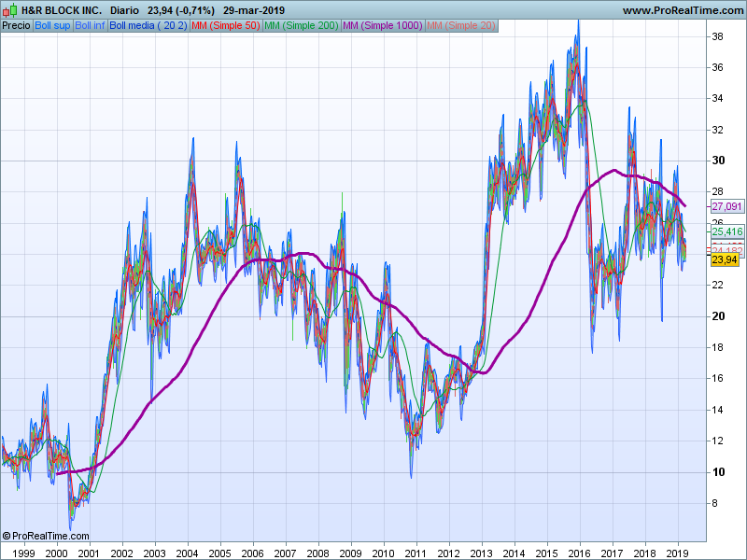Click the 2009 year label on the time axis
This screenshot has width=747, height=560.
[351, 553]
